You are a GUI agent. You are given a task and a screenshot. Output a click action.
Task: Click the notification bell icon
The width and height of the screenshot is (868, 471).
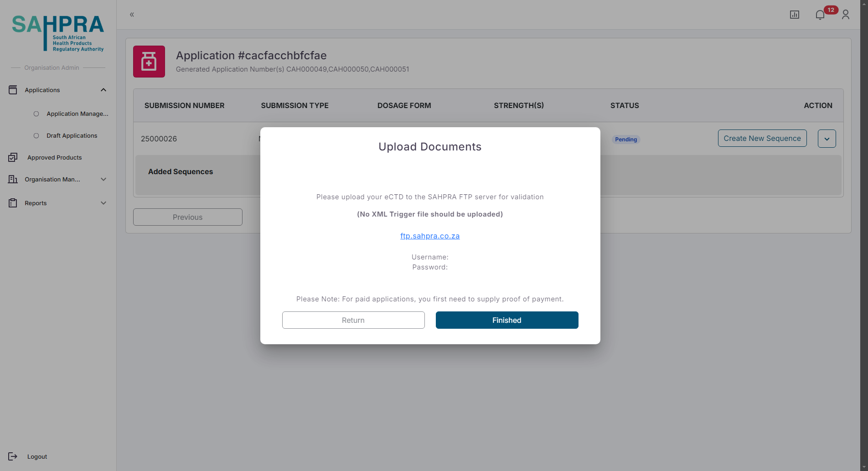point(820,15)
